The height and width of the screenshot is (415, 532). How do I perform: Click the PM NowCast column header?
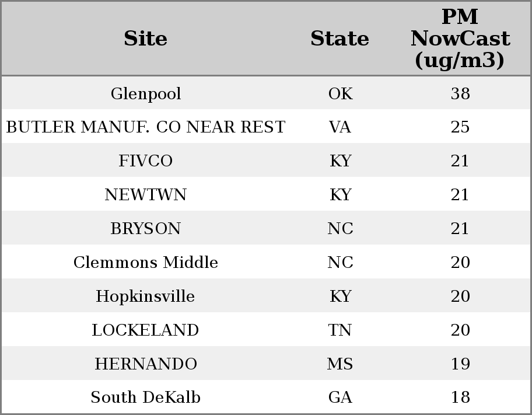(x=460, y=39)
